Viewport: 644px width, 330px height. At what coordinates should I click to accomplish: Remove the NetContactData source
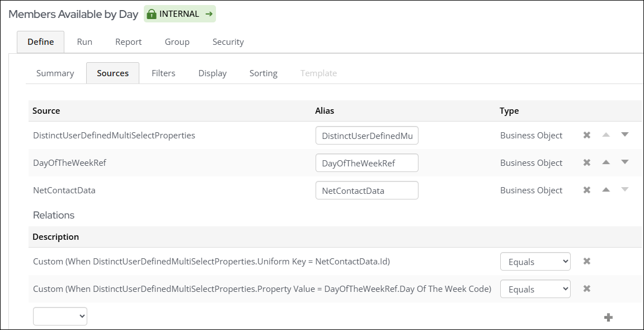click(x=586, y=190)
